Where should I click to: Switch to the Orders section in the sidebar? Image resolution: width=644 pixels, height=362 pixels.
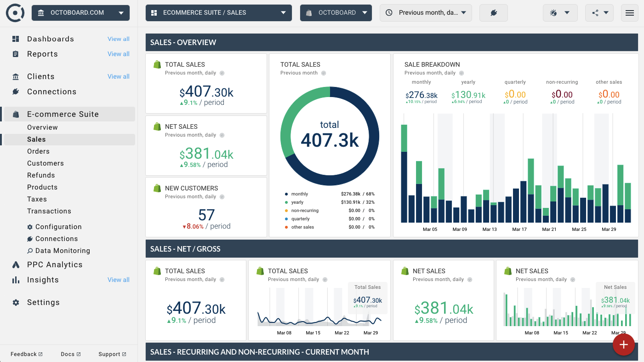[x=39, y=151]
